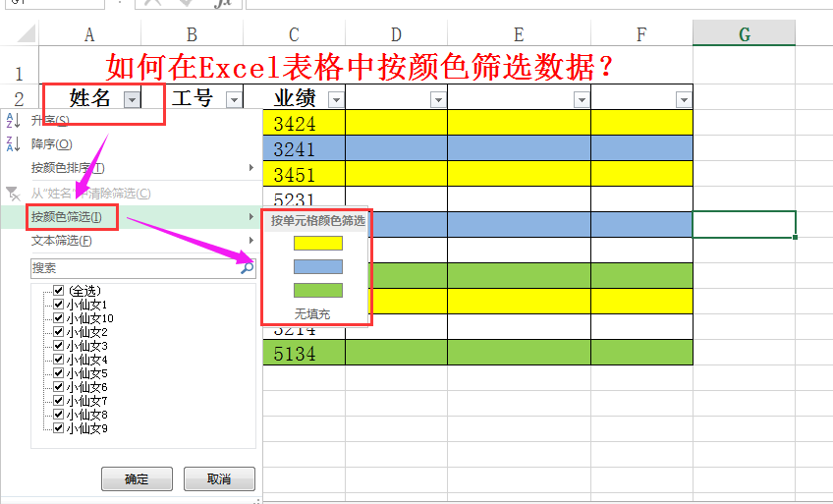Select column F header
Viewport: 833px width, 504px height.
[641, 34]
